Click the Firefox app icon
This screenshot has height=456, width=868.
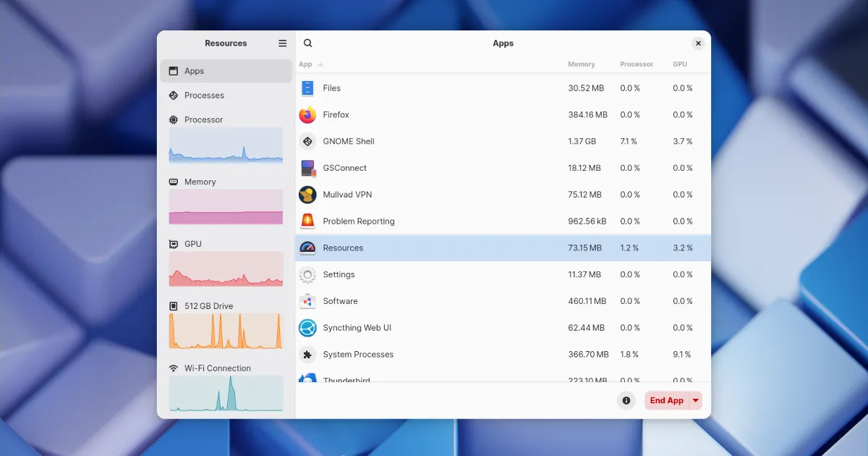307,115
